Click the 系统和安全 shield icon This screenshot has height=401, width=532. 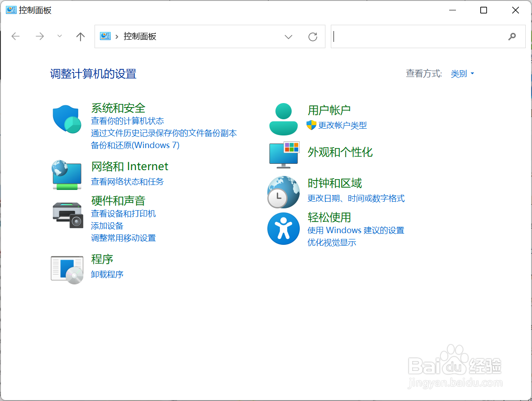(67, 119)
